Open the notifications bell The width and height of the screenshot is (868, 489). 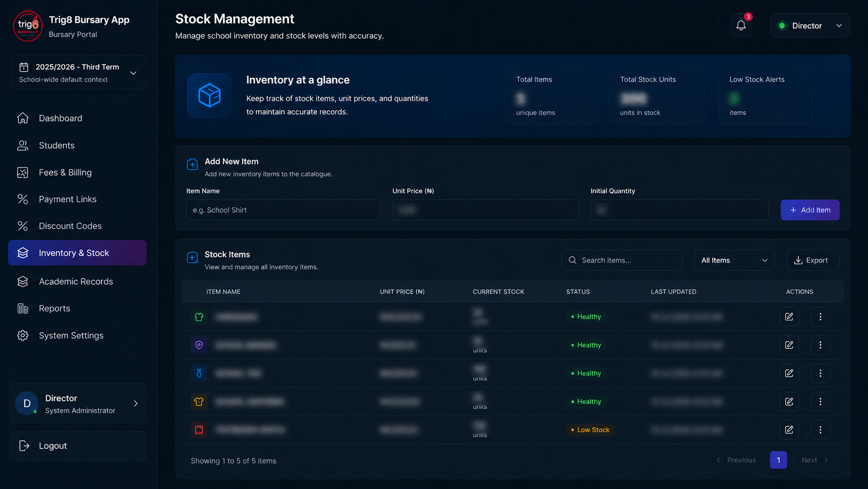point(741,25)
